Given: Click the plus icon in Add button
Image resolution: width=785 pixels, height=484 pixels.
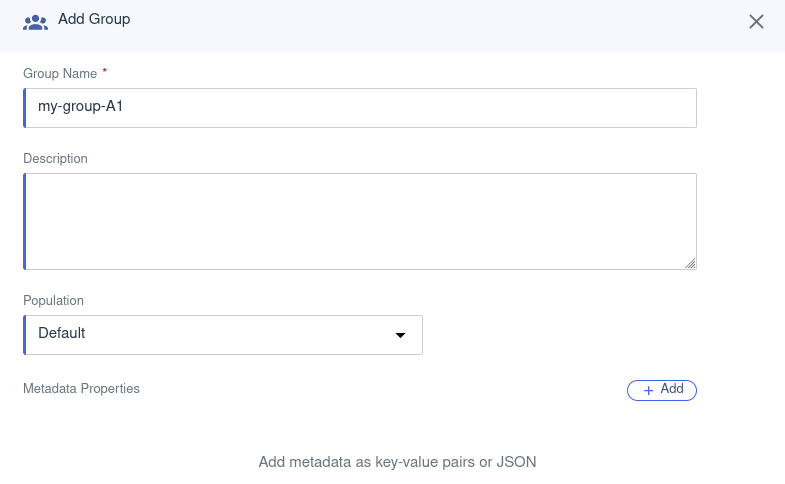Looking at the screenshot, I should pos(648,390).
